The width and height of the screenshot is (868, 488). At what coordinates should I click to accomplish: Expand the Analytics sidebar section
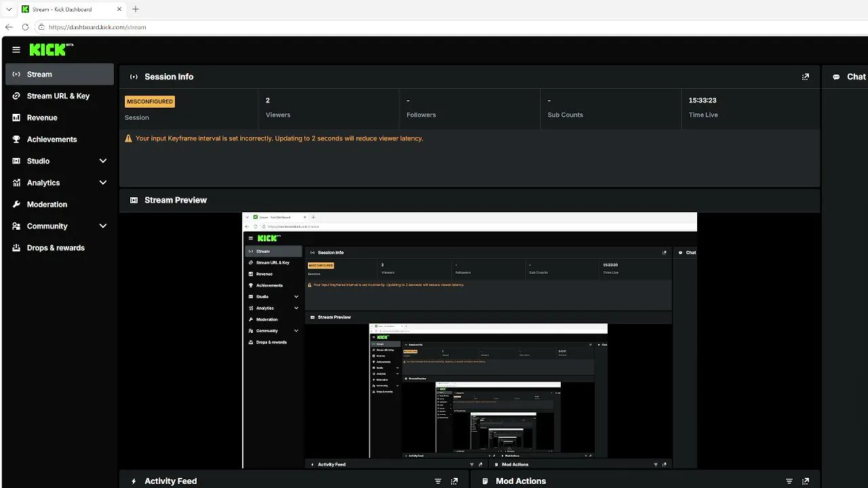(x=103, y=183)
